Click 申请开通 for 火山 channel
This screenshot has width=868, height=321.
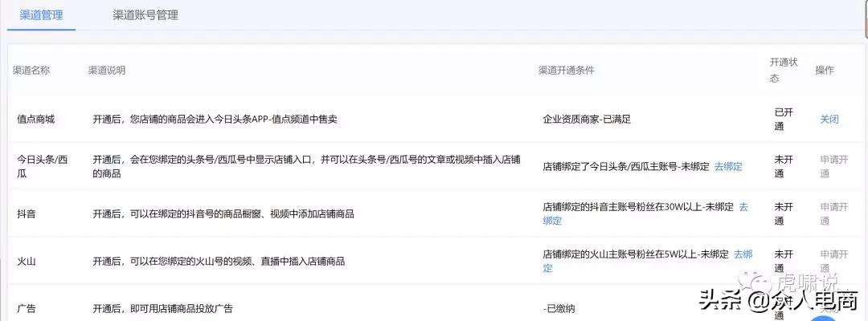[x=833, y=262]
